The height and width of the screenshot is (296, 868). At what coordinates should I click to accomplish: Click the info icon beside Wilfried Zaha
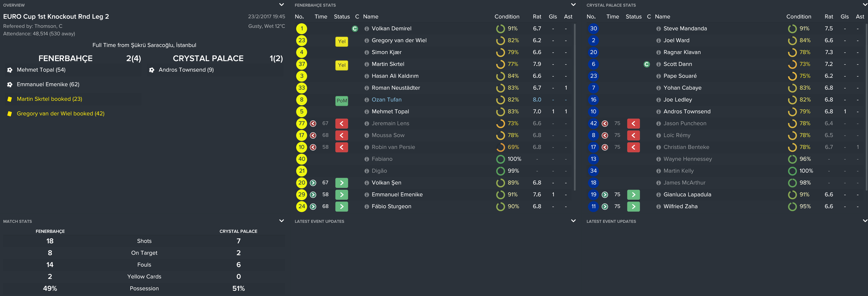pos(658,207)
